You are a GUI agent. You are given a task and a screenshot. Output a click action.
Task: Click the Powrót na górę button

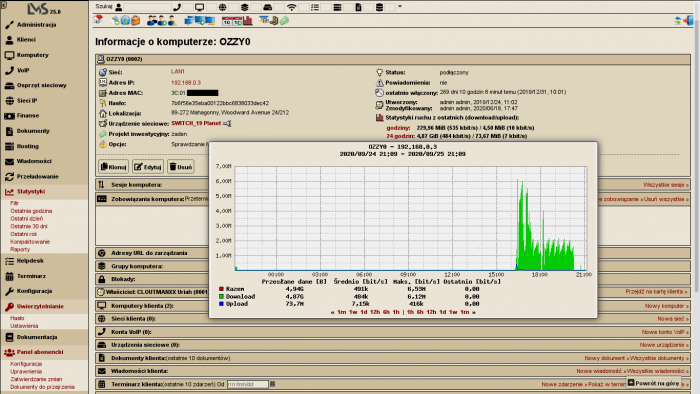point(654,383)
